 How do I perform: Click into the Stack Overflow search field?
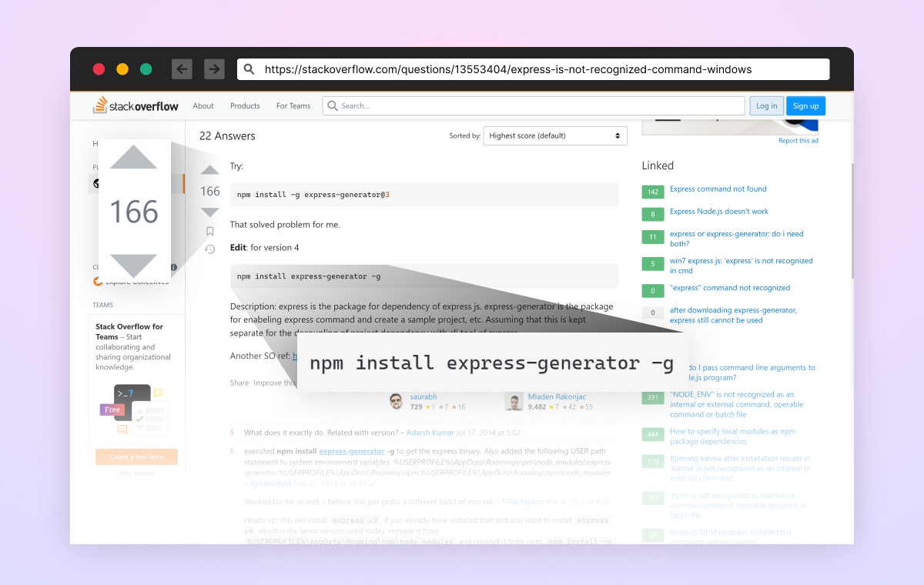[x=534, y=105]
